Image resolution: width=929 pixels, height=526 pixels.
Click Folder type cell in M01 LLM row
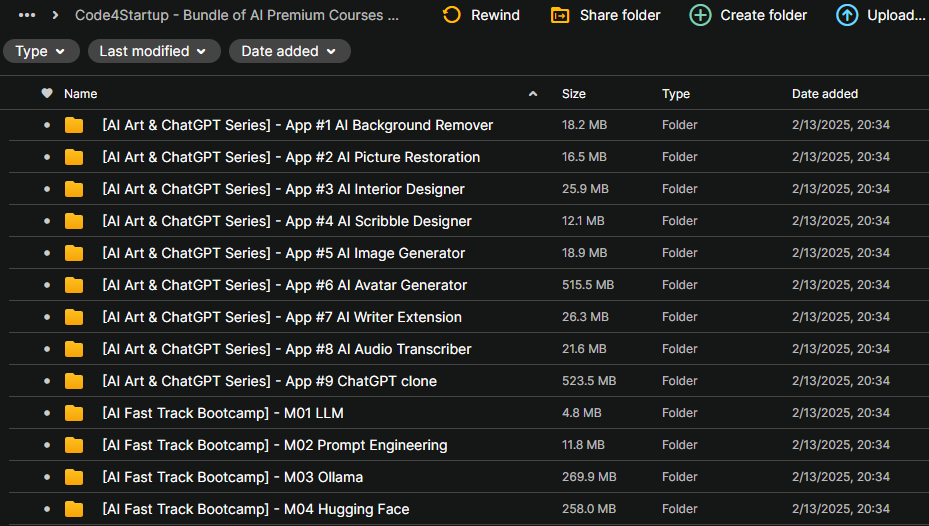[680, 413]
